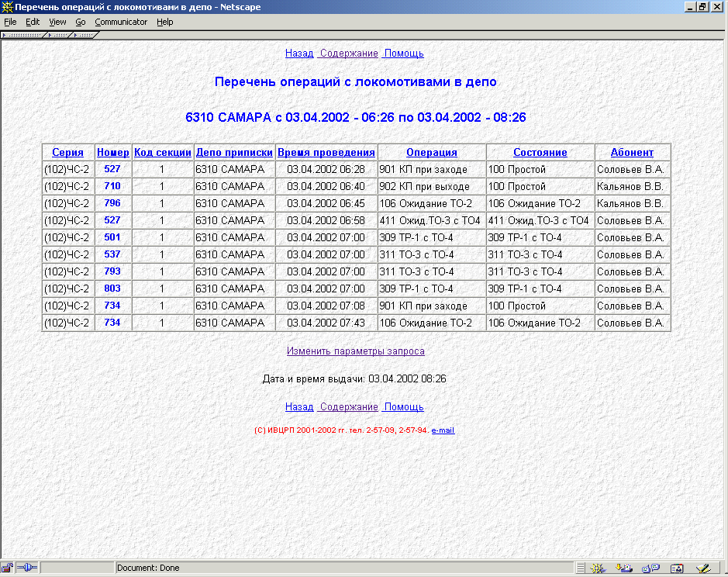Toggle the online/offline plug icon
This screenshot has width=728, height=577.
coord(26,567)
